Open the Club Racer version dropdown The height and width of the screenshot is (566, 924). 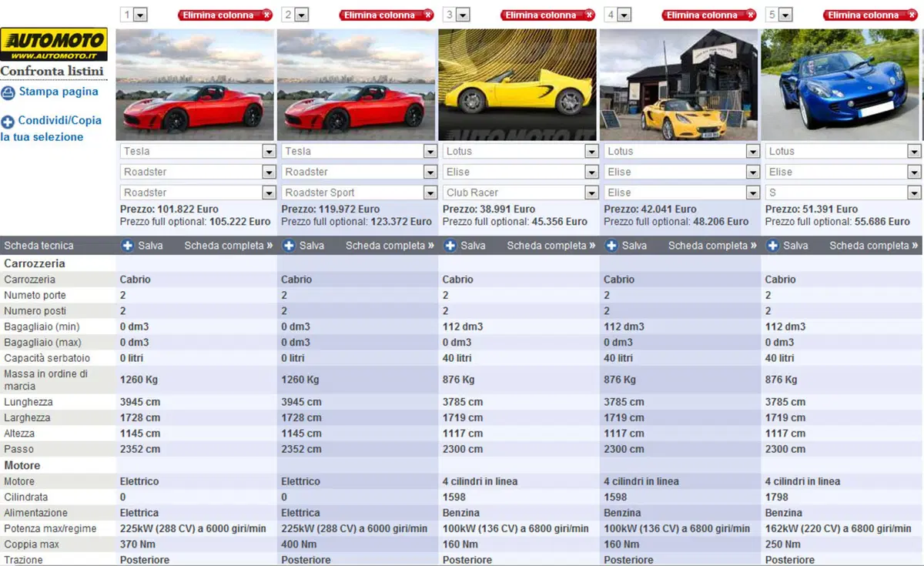pos(521,193)
